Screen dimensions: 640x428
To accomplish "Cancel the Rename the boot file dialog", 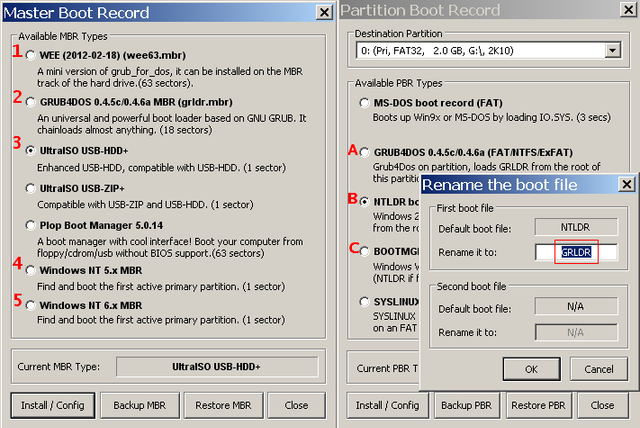I will tap(598, 369).
